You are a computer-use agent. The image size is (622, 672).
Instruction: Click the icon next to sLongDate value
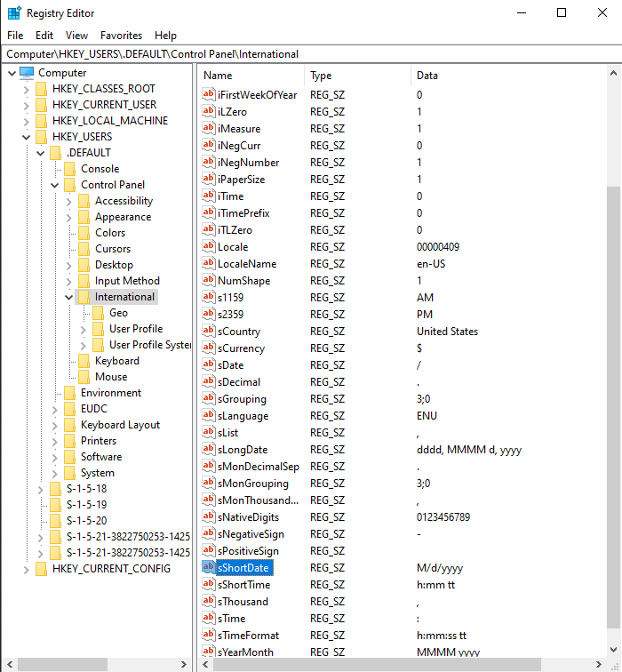209,450
